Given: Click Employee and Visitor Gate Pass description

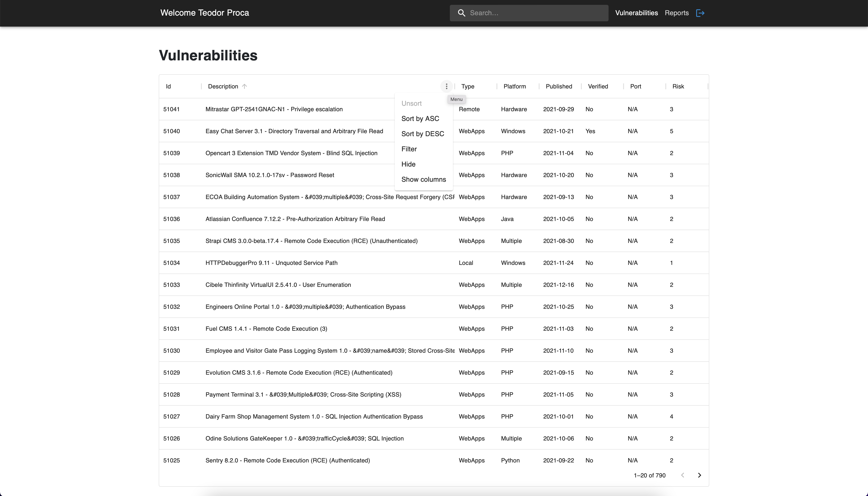Looking at the screenshot, I should (330, 351).
